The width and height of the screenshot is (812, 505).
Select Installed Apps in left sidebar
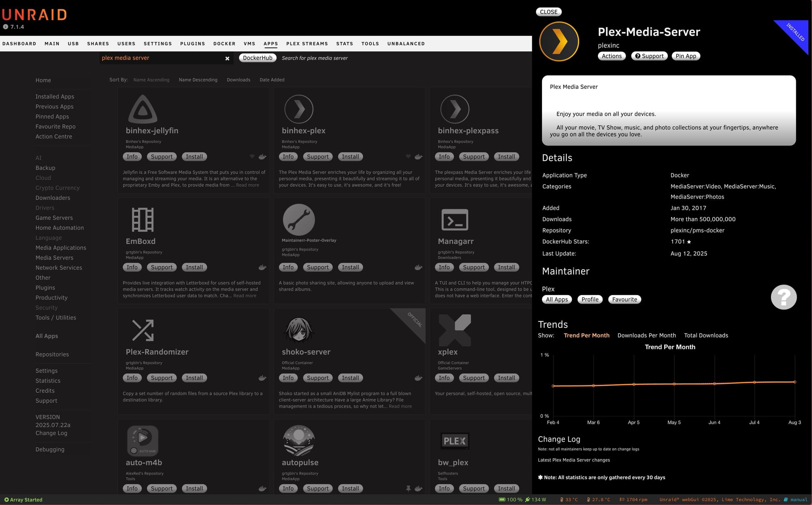point(55,97)
